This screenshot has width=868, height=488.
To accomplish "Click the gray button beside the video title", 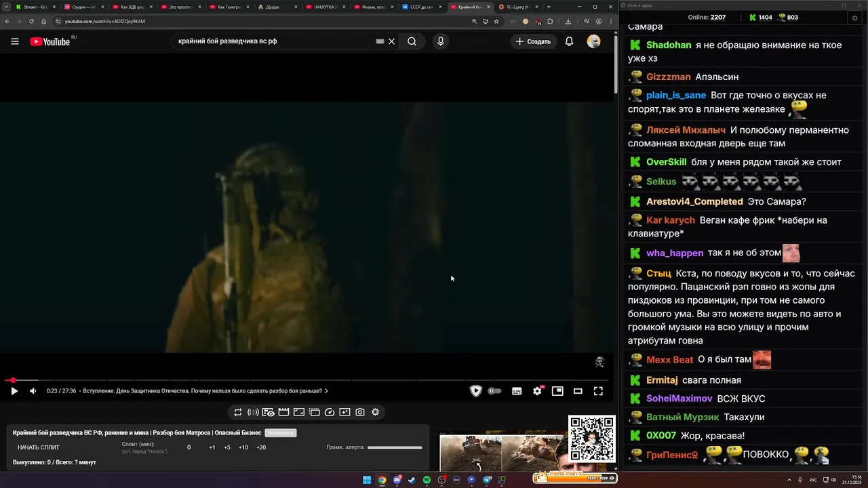I will [281, 432].
